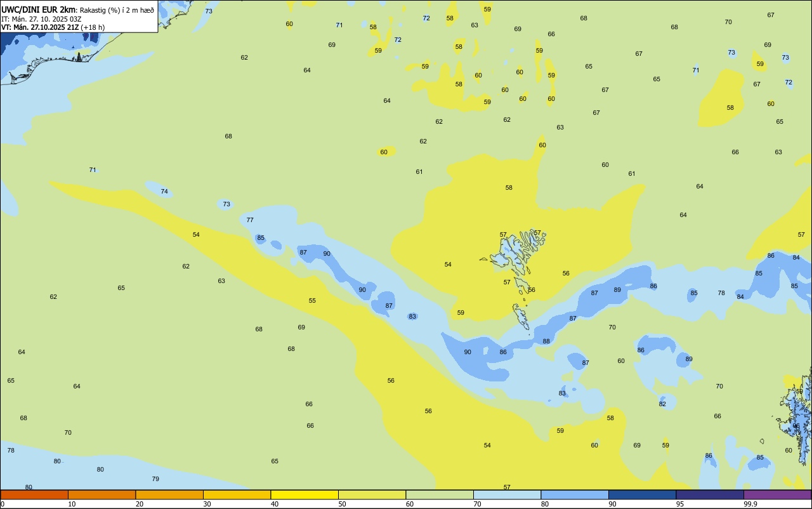
Task: Select the purple legend swatch above 99.9
Action: [777, 494]
